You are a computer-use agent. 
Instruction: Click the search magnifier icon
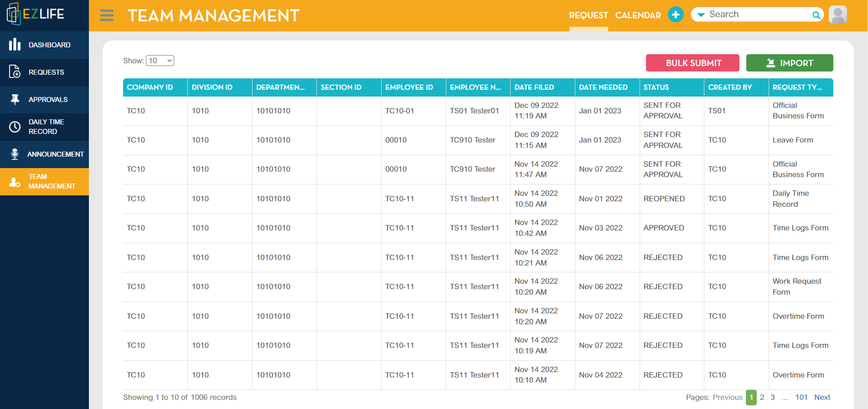click(816, 15)
